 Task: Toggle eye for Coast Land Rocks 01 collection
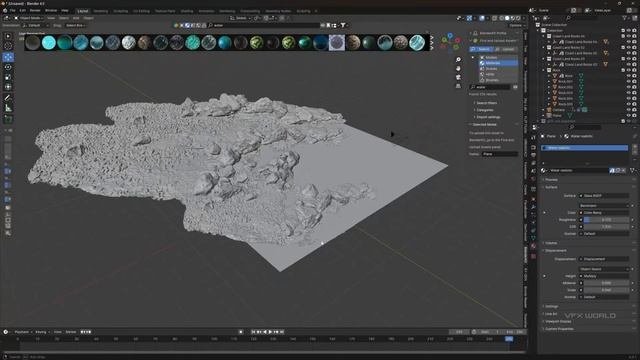pos(628,36)
